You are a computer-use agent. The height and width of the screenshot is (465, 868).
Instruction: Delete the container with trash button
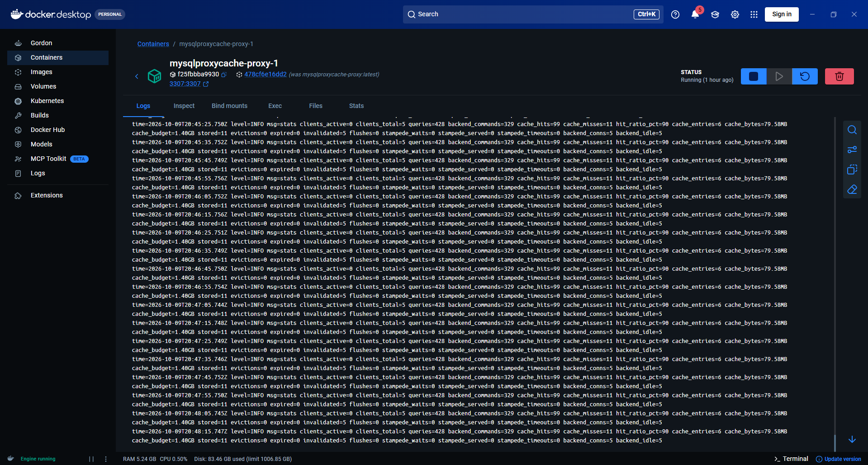coord(839,76)
